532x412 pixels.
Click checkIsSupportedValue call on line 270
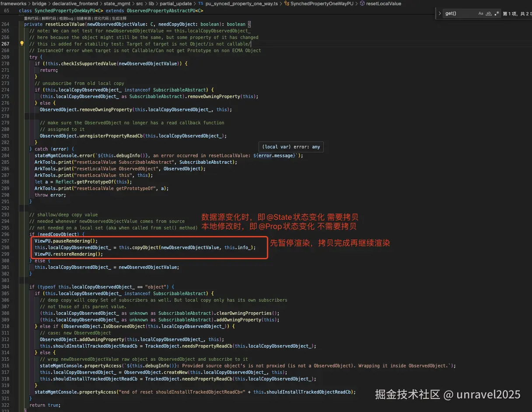click(88, 63)
